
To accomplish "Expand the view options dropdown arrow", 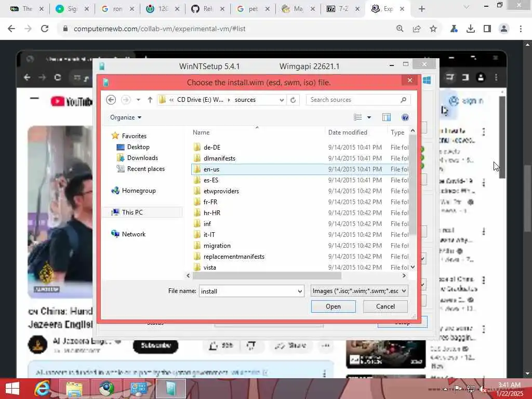I will [369, 117].
